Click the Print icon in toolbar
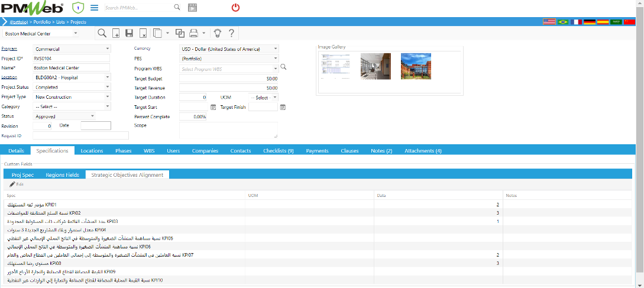Screen dimensions: 644x288 pos(193,33)
